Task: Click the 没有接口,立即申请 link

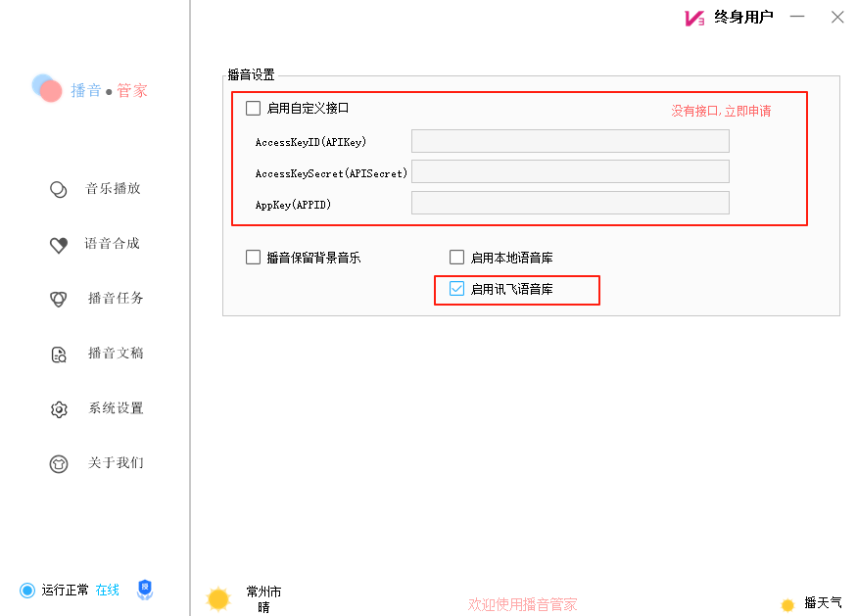Action: pos(721,111)
